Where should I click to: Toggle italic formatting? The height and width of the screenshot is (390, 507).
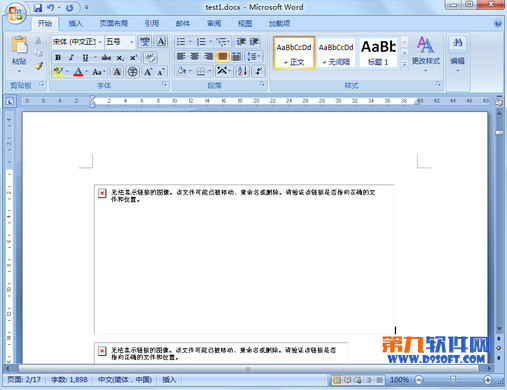[71, 57]
